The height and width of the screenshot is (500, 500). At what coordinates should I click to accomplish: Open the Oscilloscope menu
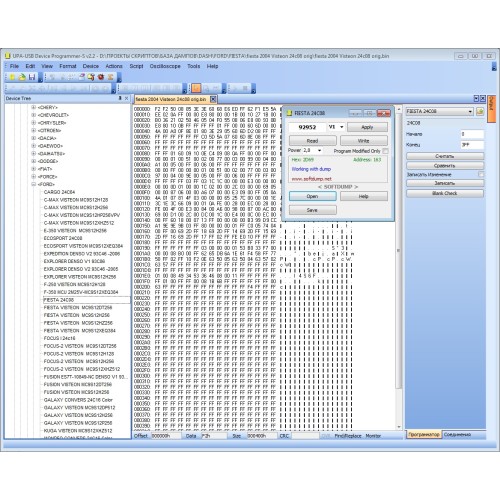(165, 66)
